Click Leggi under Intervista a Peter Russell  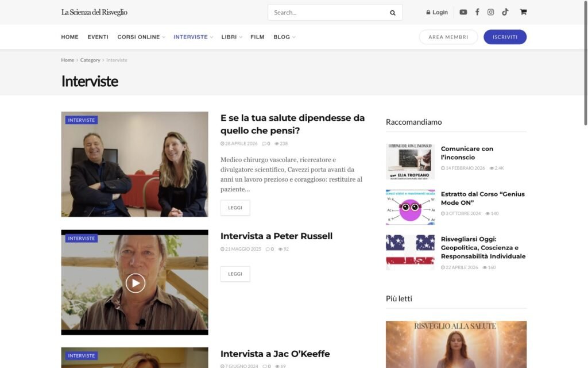point(235,274)
